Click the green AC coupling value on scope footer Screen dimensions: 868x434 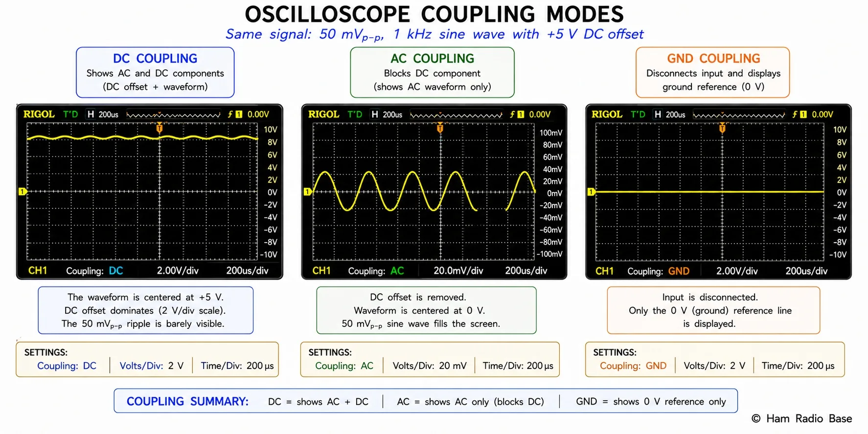(397, 271)
